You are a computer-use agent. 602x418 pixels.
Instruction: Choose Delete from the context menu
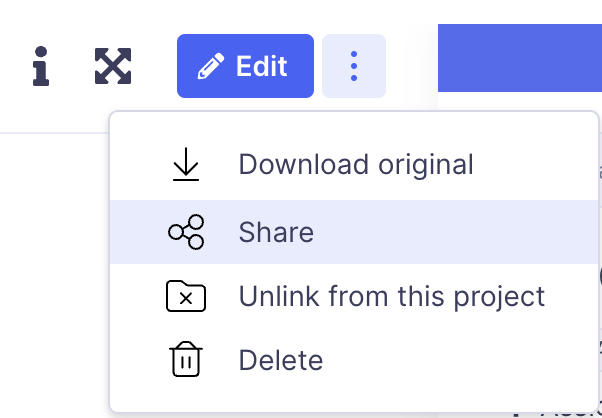click(x=280, y=360)
